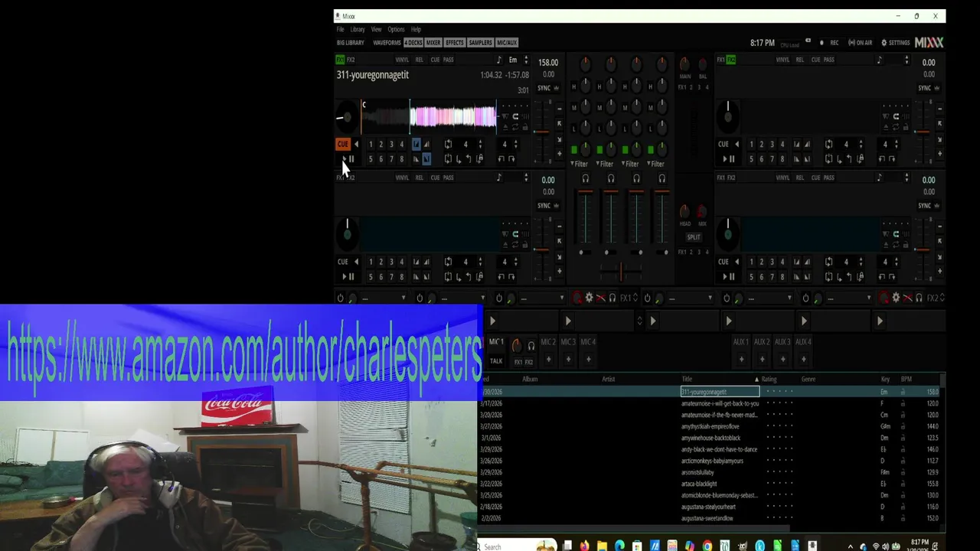Sort library by BPM column header

(x=906, y=379)
